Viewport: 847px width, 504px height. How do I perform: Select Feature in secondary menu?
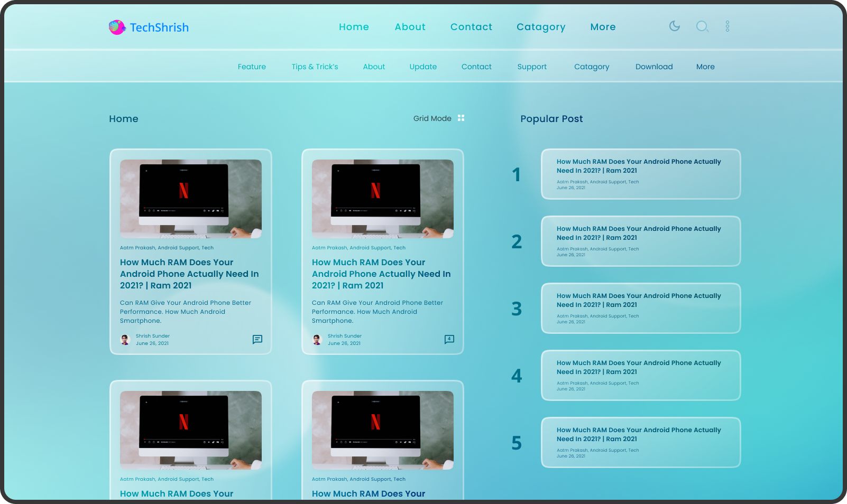pyautogui.click(x=252, y=67)
